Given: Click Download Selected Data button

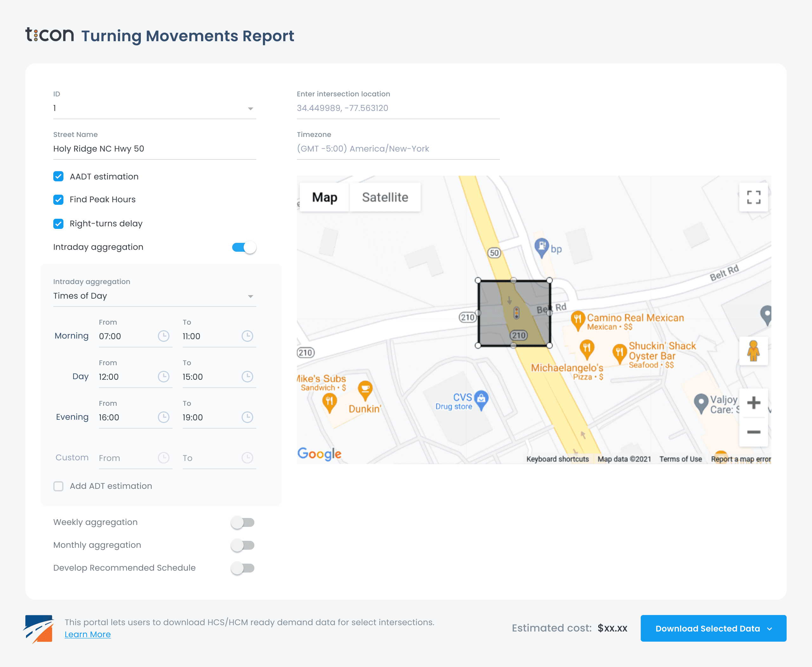Looking at the screenshot, I should pos(713,629).
